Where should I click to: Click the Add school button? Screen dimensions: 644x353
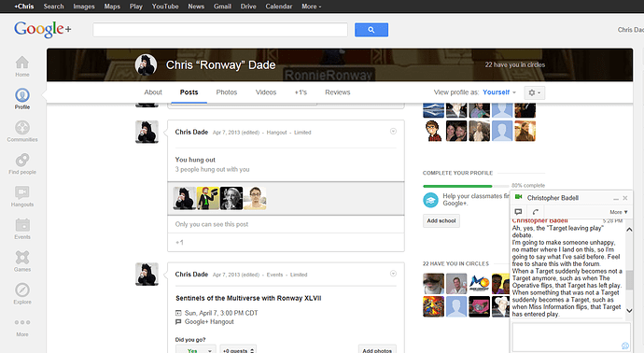point(441,220)
